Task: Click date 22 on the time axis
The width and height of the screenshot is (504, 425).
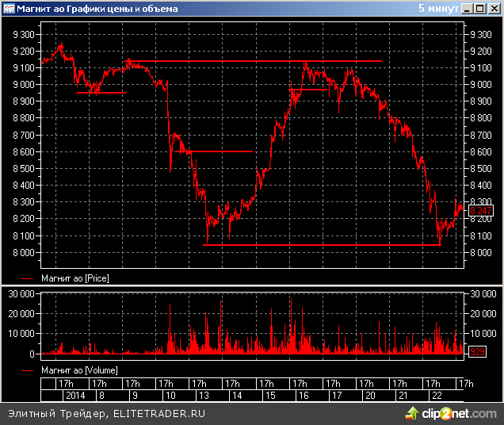Action: (x=435, y=395)
